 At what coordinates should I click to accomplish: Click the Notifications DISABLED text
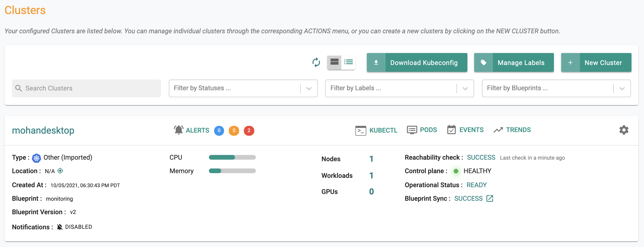(x=78, y=227)
